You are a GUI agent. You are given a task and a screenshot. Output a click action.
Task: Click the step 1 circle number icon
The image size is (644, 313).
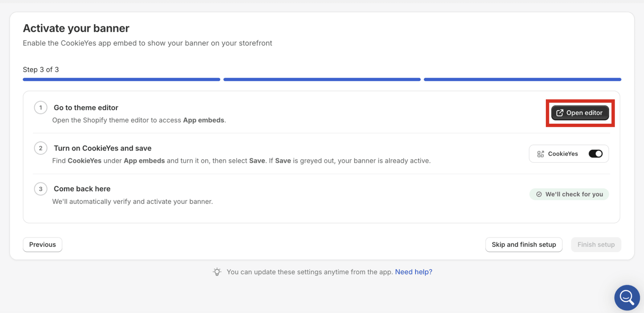[x=41, y=108]
